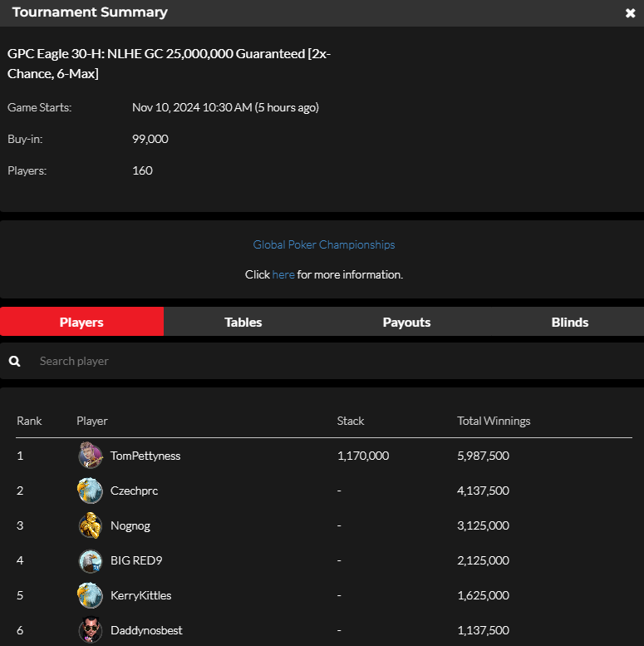
Task: Open Czechprc eagle avatar
Action: [91, 491]
